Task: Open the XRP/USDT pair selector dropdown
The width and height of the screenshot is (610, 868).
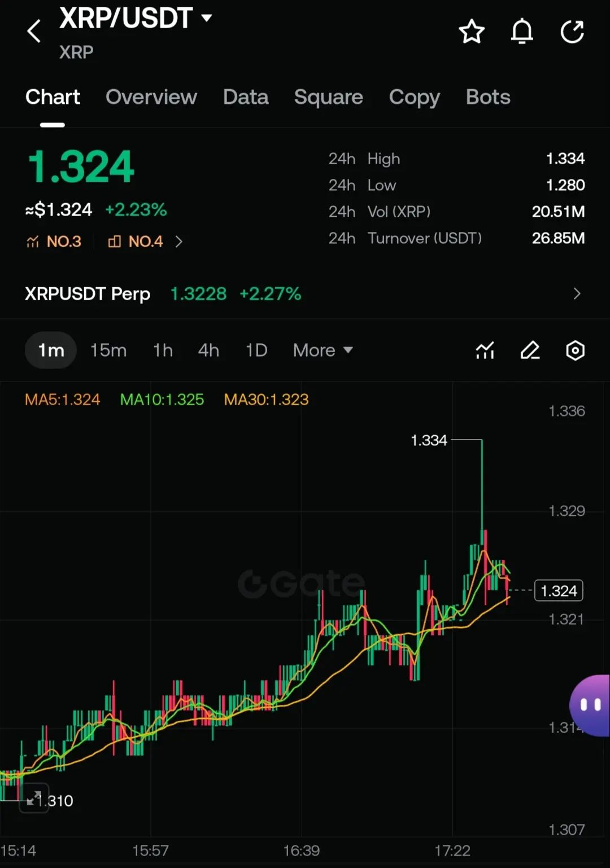Action: 136,18
